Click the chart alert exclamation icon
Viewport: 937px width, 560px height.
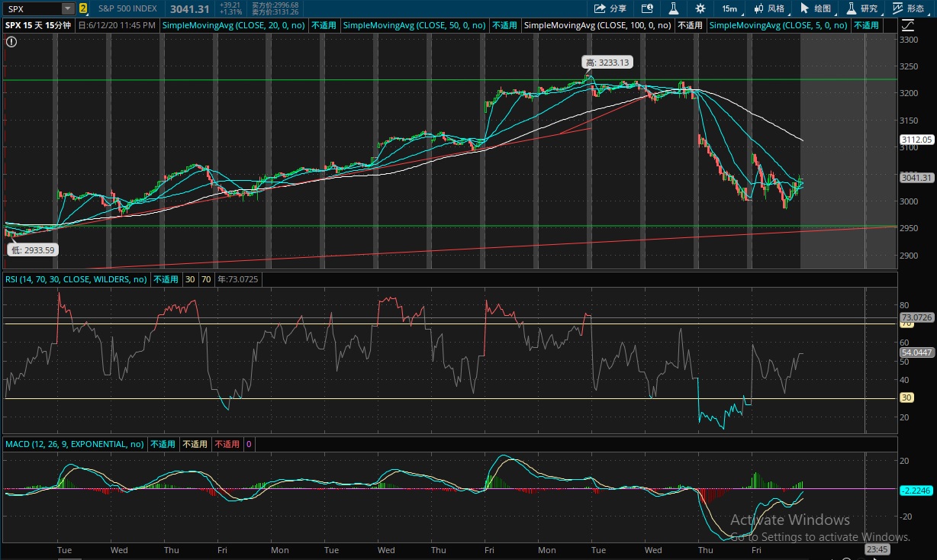click(x=11, y=40)
